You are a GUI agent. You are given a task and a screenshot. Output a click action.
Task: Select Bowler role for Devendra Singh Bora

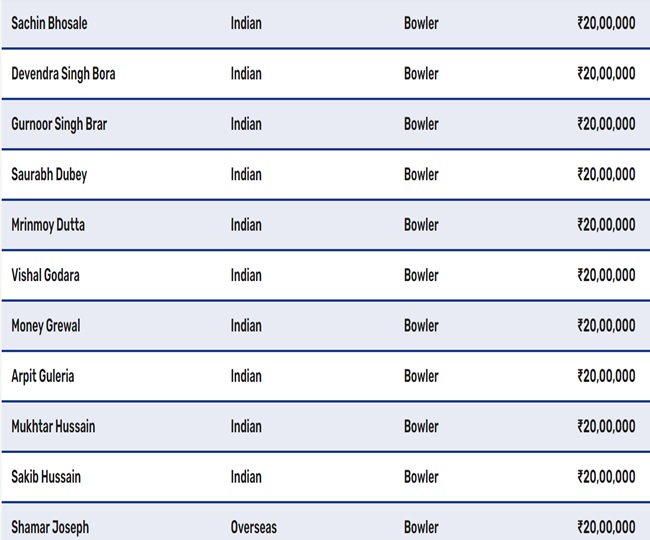pos(421,73)
